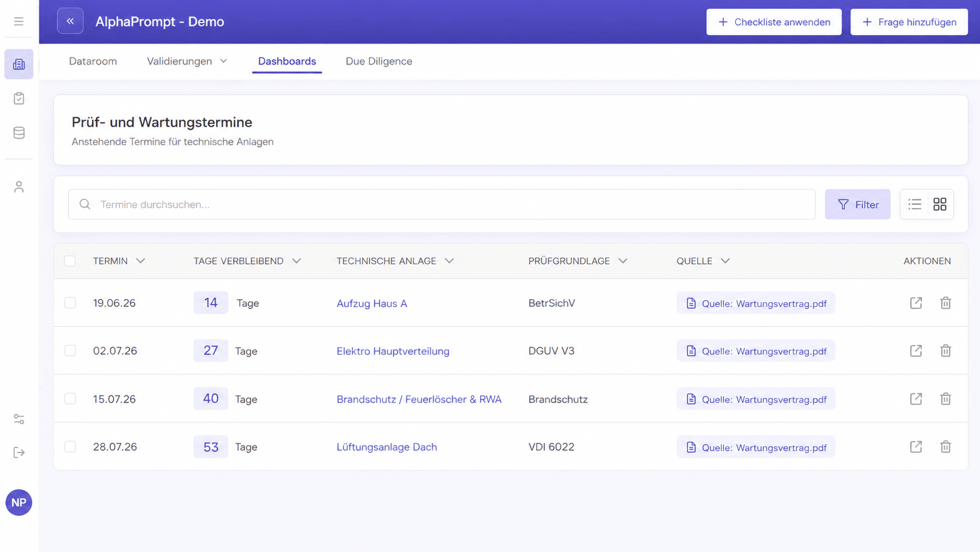The width and height of the screenshot is (980, 552).
Task: Select the 15.07.26 row checkbox
Action: point(70,399)
